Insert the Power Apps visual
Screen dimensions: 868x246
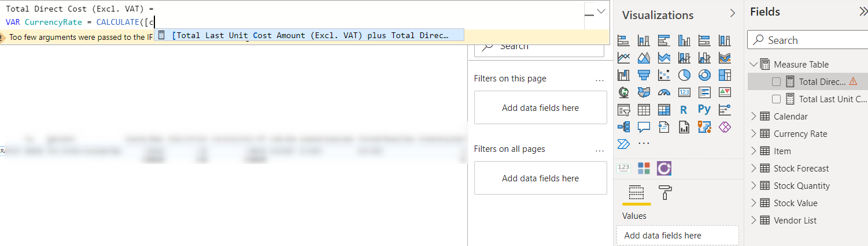tap(725, 127)
